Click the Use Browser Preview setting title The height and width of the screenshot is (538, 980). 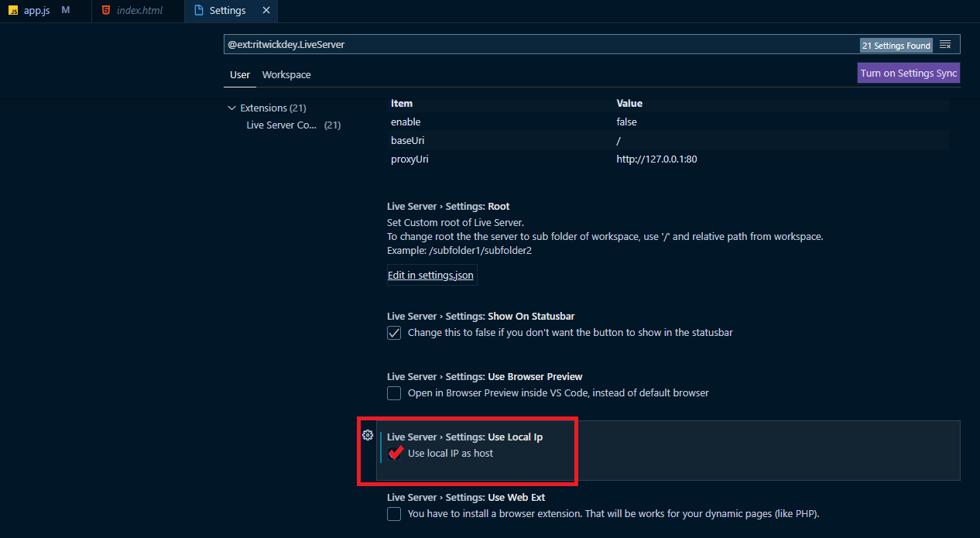coord(485,376)
